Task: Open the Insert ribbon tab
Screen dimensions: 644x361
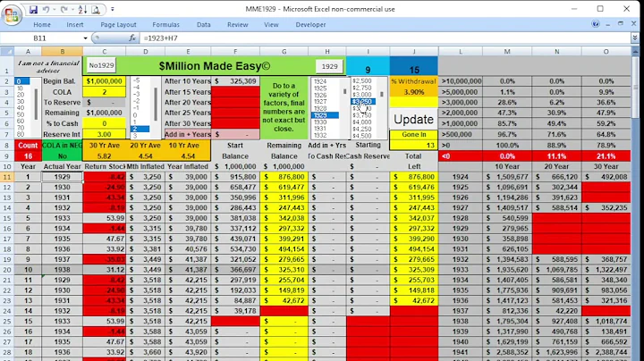Action: tap(75, 25)
